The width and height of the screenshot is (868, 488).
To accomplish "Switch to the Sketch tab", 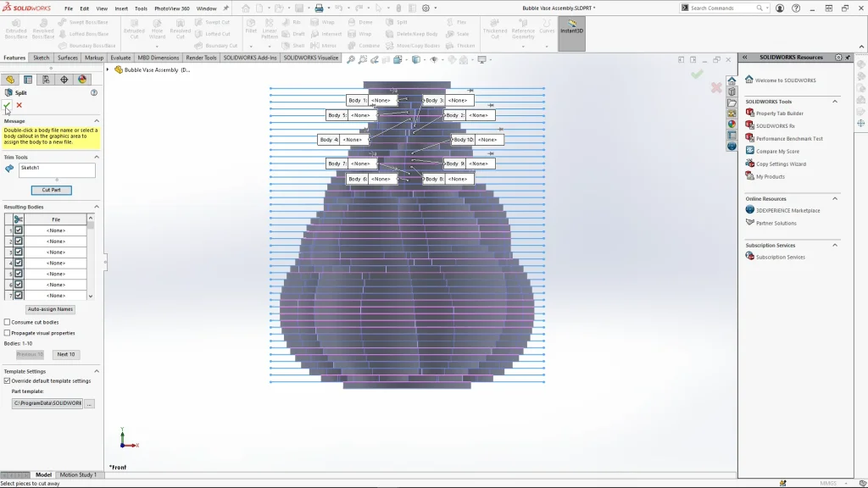I will click(x=41, y=58).
